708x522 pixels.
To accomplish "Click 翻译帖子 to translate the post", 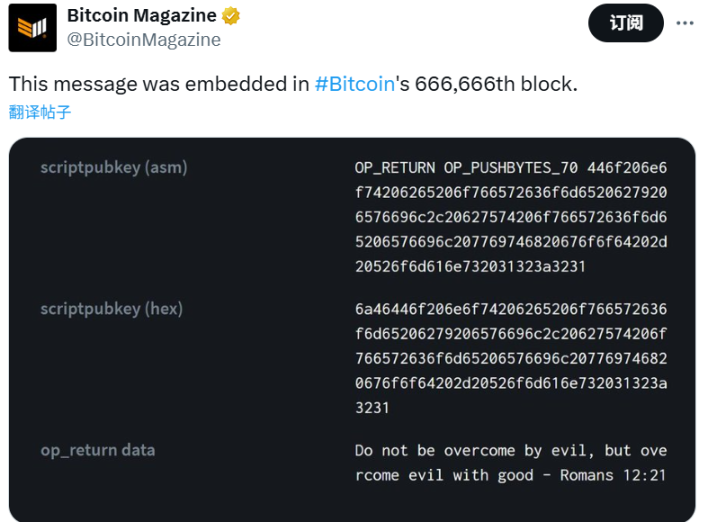I will (40, 112).
